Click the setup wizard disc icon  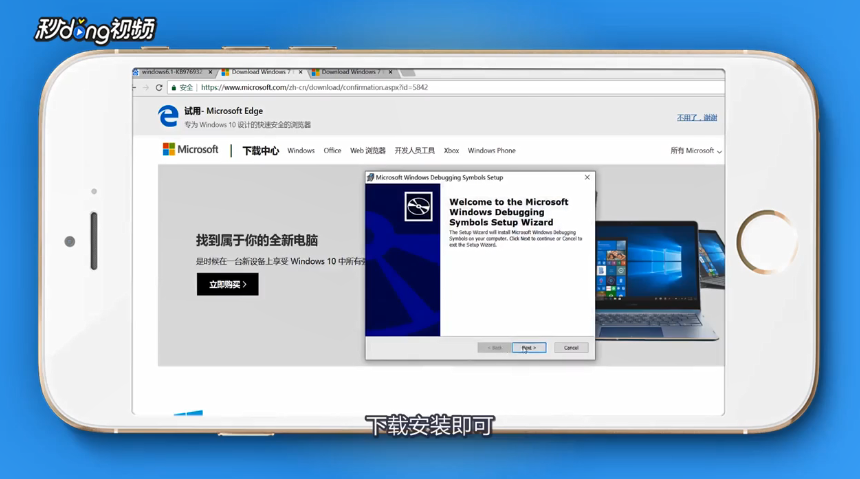[x=418, y=206]
